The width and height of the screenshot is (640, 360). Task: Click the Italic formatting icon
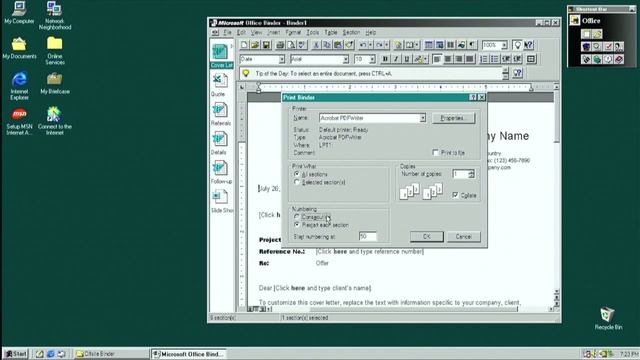tap(396, 59)
